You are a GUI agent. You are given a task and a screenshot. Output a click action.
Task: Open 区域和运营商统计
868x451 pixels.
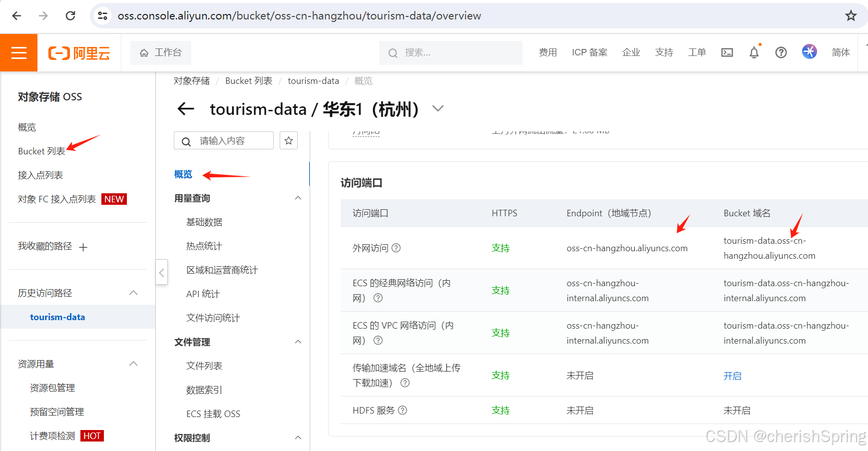(x=222, y=270)
